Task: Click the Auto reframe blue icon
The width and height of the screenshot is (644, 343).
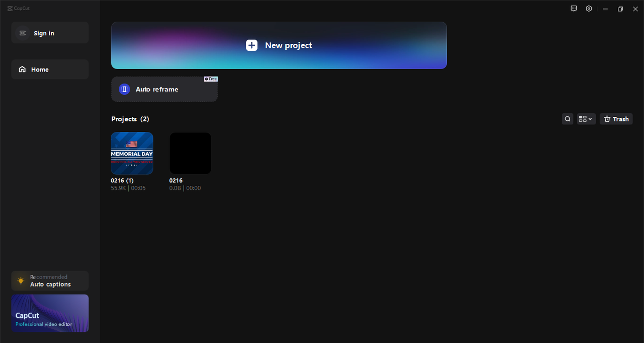Action: pyautogui.click(x=124, y=89)
